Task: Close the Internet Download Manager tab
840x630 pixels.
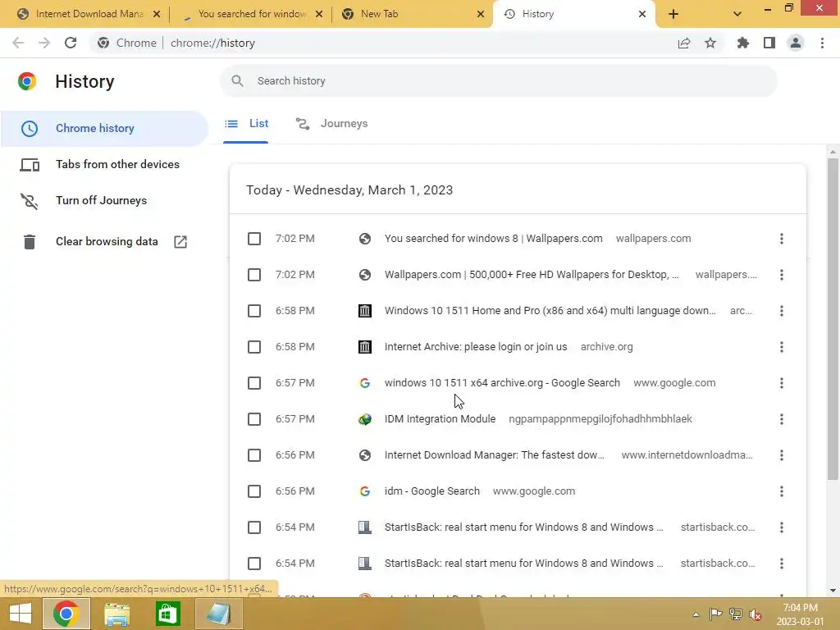Action: point(157,14)
